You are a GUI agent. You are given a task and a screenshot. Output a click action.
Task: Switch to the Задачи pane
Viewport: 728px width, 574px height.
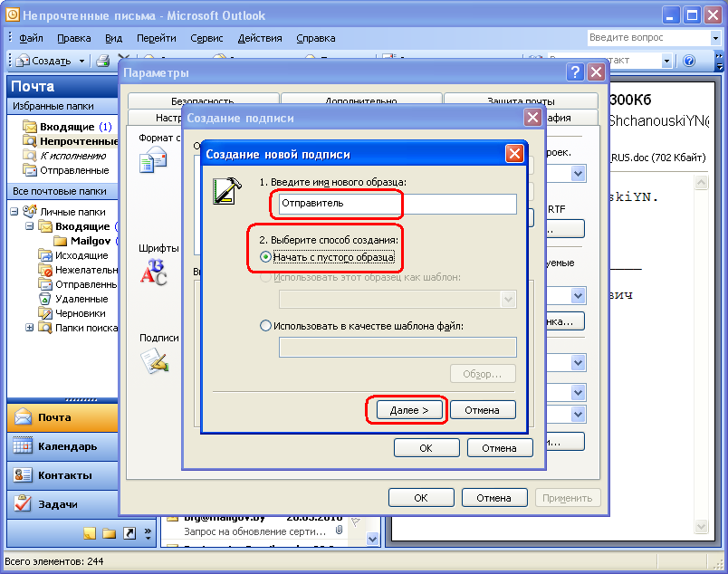62,504
